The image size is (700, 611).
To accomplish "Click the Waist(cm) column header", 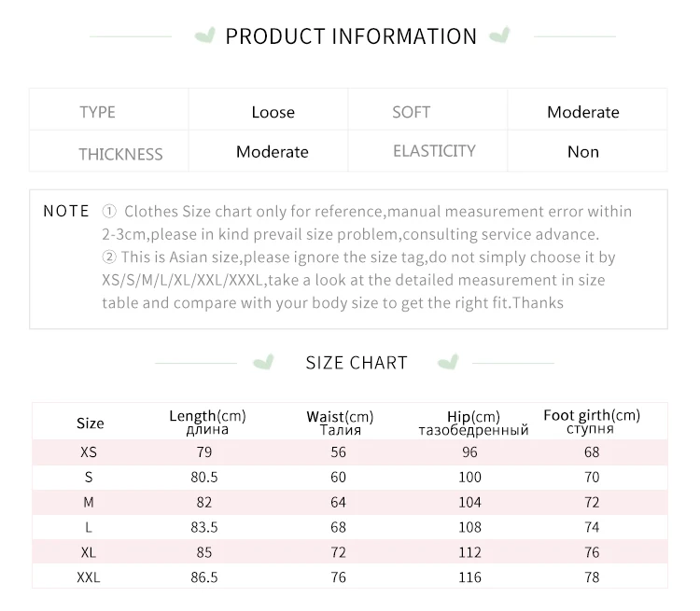I will pyautogui.click(x=340, y=423).
